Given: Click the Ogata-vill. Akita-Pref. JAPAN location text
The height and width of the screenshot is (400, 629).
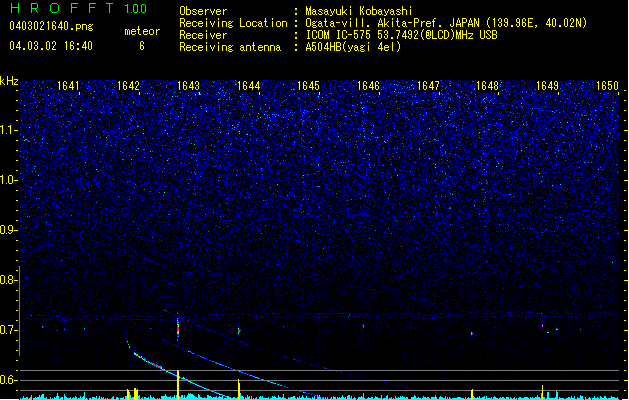Looking at the screenshot, I should click(446, 23).
